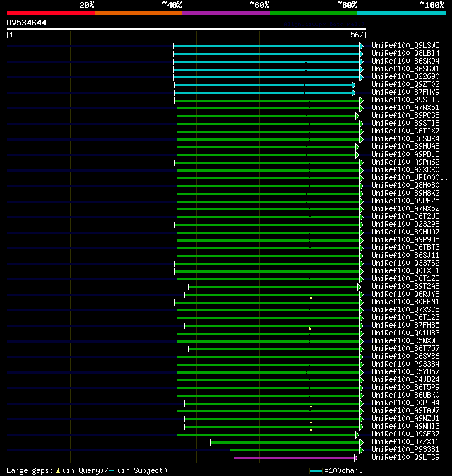Click the UniRef100_B9PCG8 label
The image size is (452, 476).
405,115
